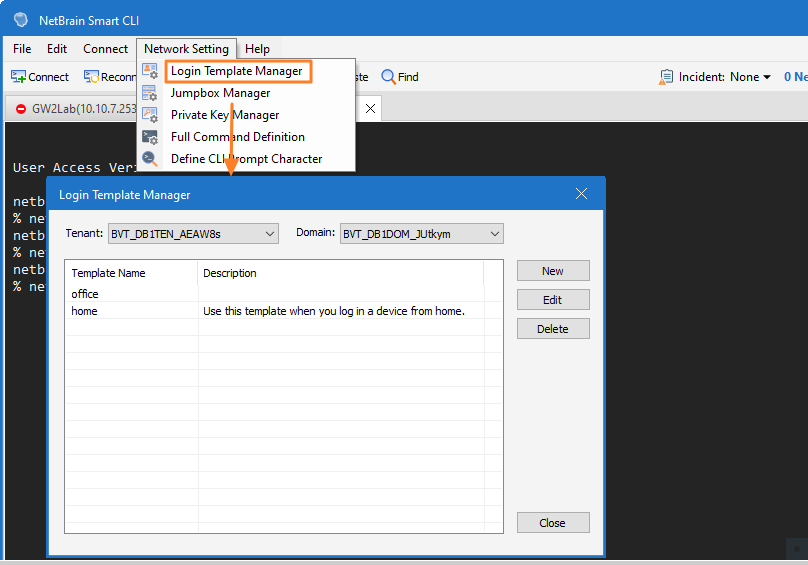Click the Connect toolbar icon
This screenshot has width=808, height=565.
pos(19,77)
